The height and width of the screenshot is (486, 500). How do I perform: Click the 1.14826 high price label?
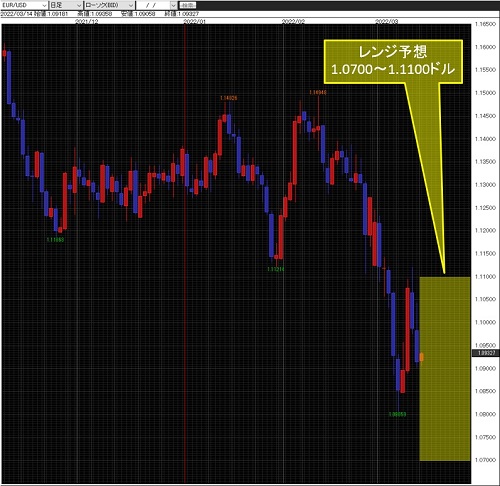click(228, 98)
